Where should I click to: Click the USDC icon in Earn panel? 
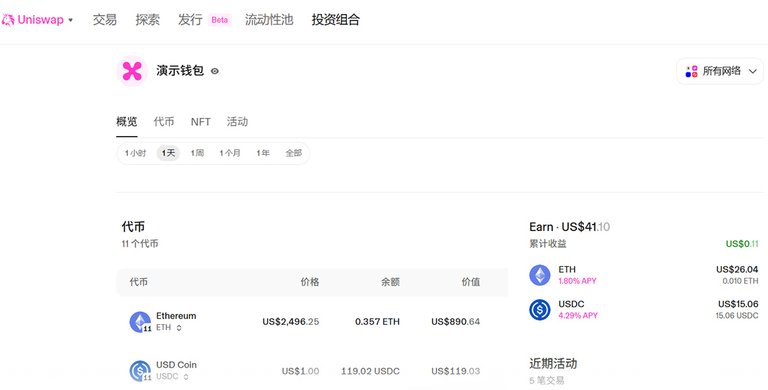coord(540,310)
